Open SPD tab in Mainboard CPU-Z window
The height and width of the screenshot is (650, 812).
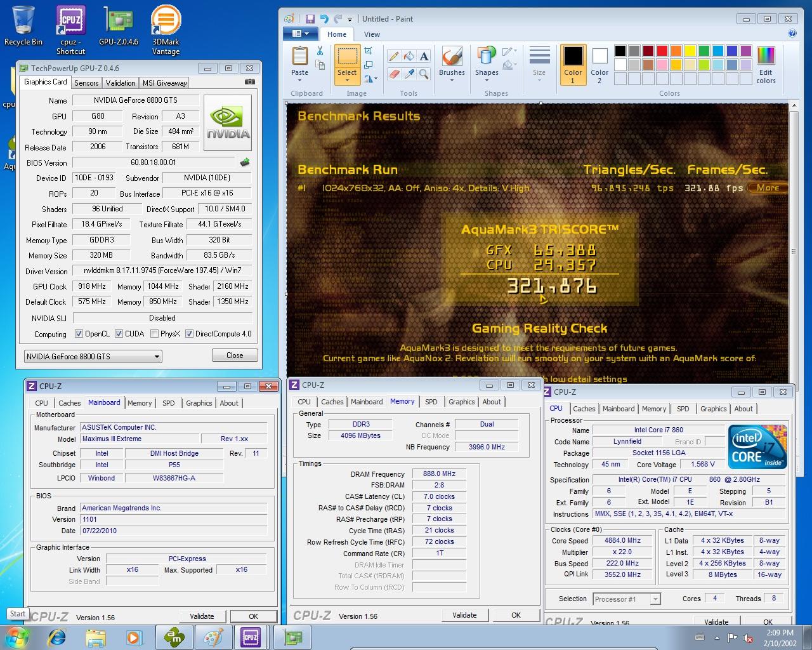[x=168, y=403]
